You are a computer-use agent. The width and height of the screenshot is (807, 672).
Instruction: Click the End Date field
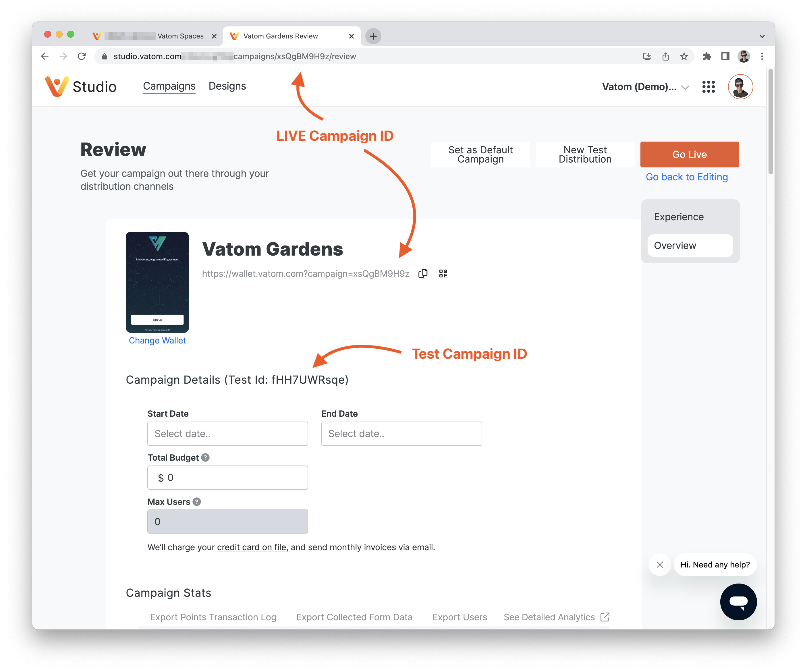[401, 433]
